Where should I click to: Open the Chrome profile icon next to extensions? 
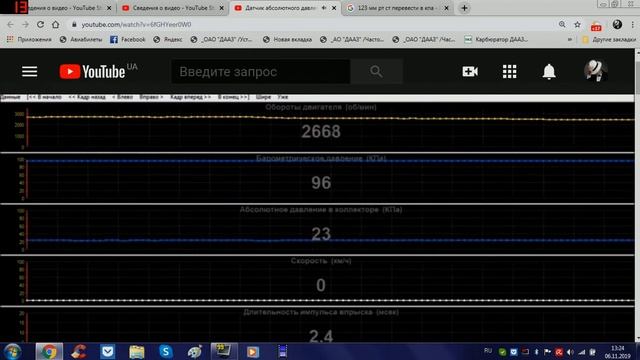pos(617,24)
